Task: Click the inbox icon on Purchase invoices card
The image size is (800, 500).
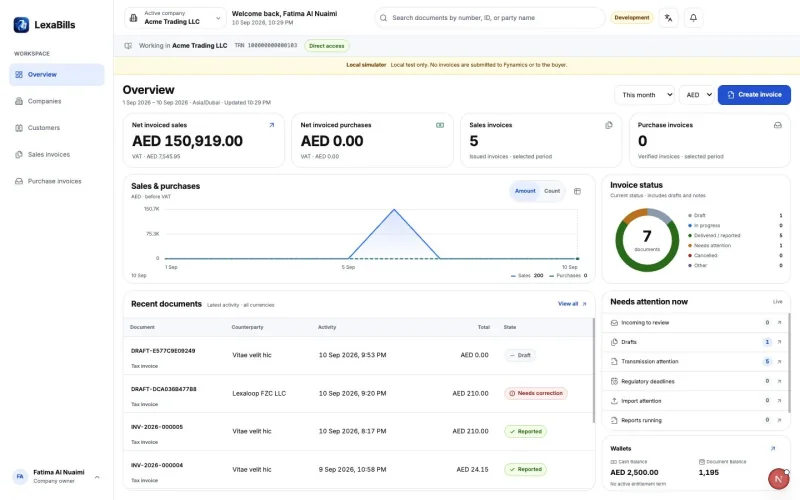Action: click(778, 125)
